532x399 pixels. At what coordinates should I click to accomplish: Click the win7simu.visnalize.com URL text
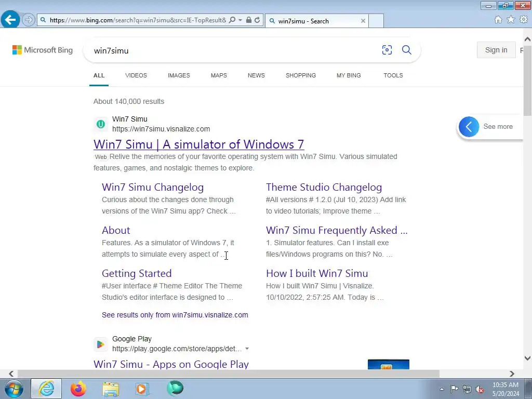coord(161,129)
